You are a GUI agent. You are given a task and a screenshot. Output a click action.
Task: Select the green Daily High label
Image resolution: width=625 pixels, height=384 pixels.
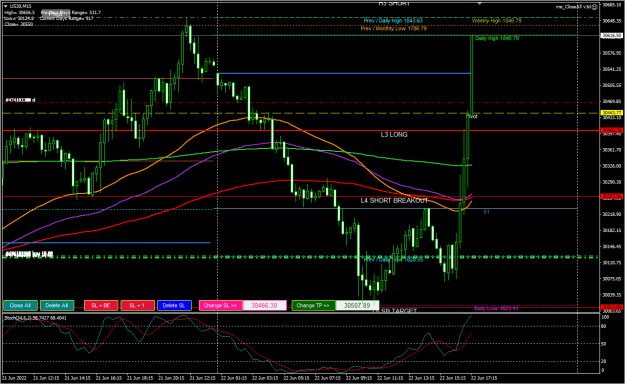coord(497,38)
